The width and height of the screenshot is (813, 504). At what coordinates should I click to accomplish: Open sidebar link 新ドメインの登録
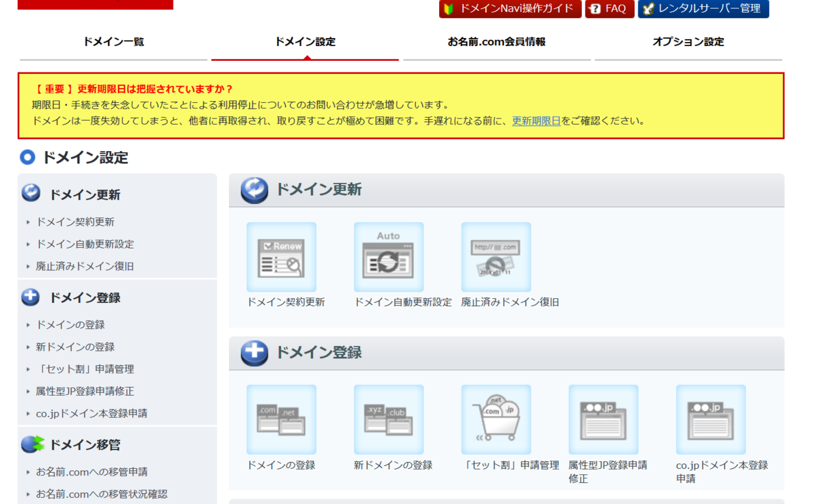coord(75,348)
